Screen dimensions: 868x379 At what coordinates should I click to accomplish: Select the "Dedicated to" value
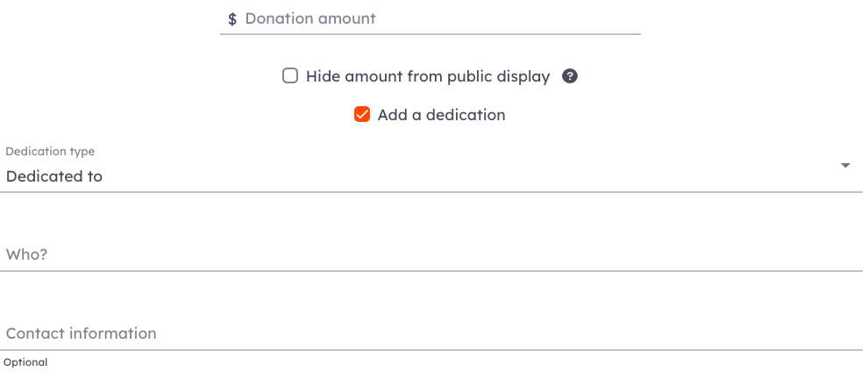[x=54, y=176]
